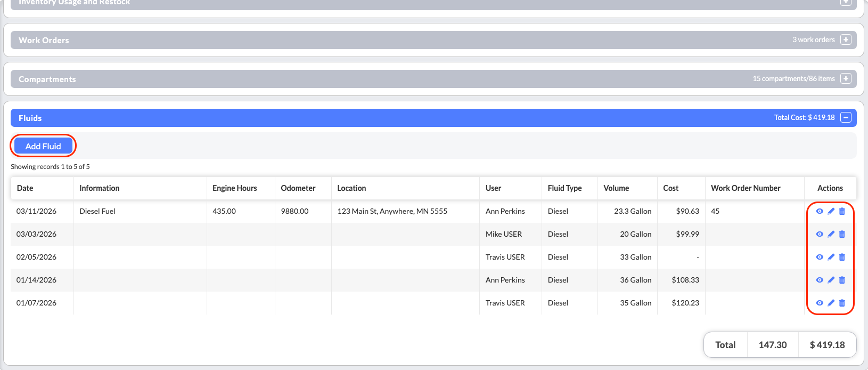Image resolution: width=868 pixels, height=370 pixels.
Task: Edit the 01/14/2026 fluid record
Action: 831,280
